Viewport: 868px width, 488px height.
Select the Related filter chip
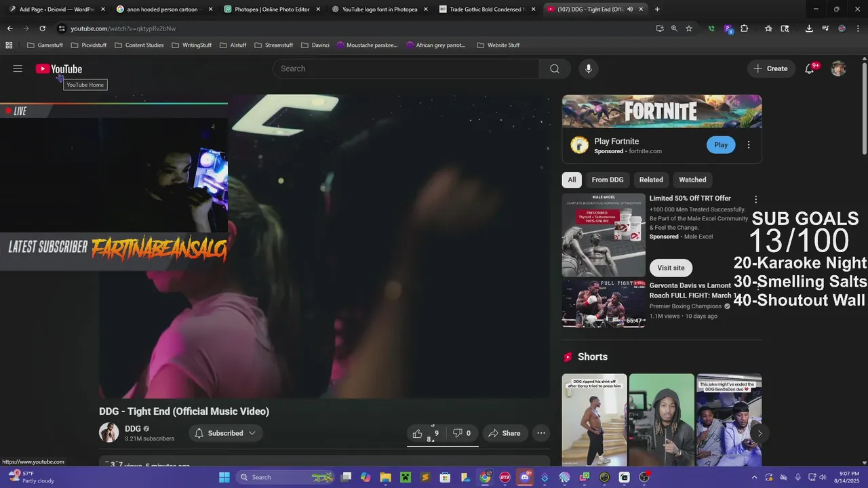tap(651, 180)
